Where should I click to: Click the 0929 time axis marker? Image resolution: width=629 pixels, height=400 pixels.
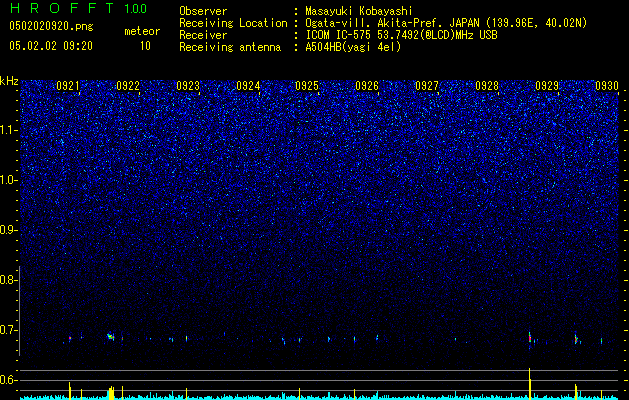click(x=547, y=85)
